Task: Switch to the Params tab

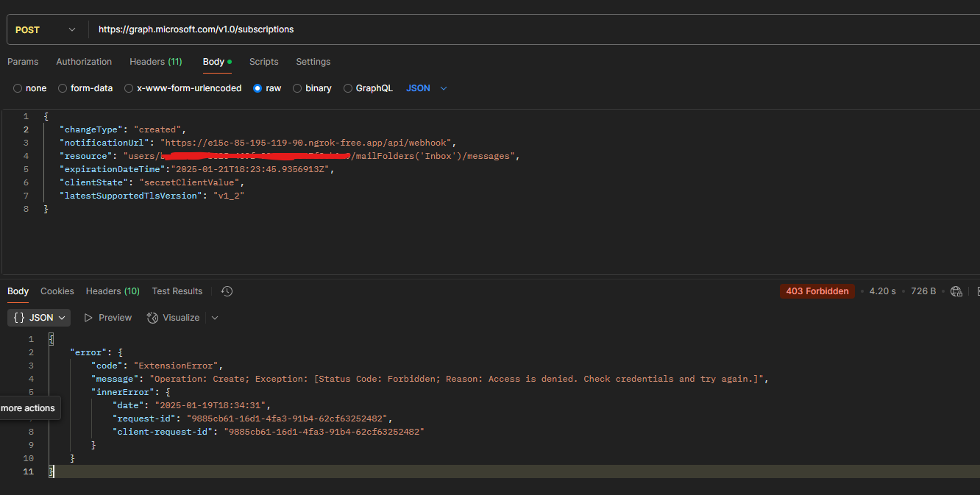Action: [x=23, y=62]
